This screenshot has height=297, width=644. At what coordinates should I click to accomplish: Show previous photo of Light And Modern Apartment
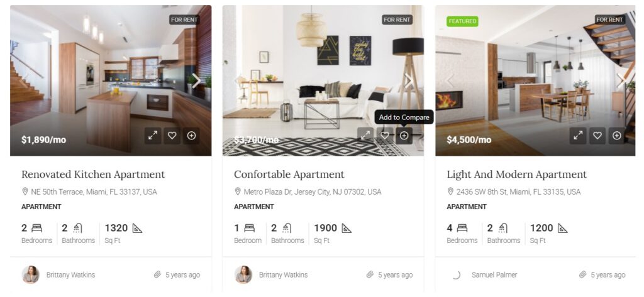[x=450, y=81]
